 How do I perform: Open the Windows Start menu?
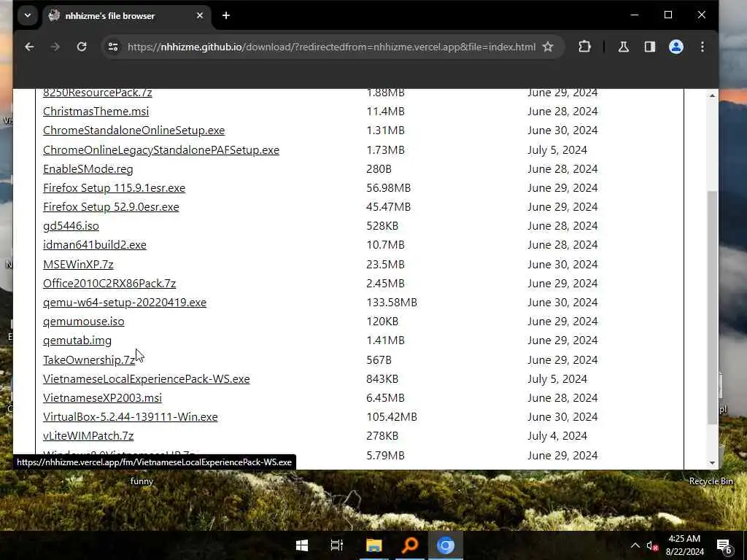301,545
